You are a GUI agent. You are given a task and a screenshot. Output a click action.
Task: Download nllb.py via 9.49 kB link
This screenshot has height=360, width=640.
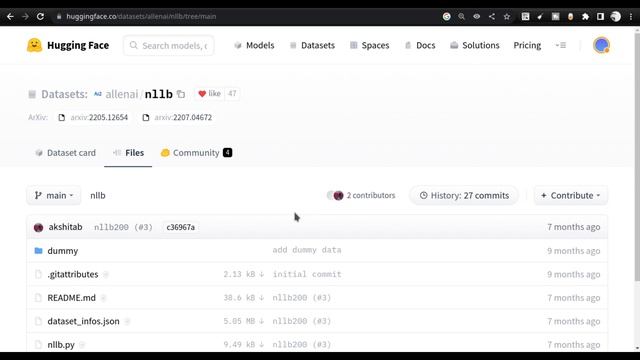coord(244,344)
